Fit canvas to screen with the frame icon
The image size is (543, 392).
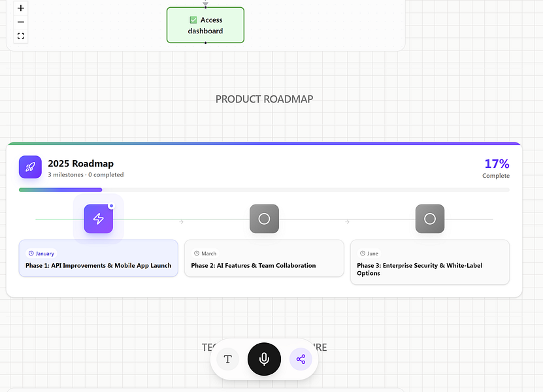[20, 36]
